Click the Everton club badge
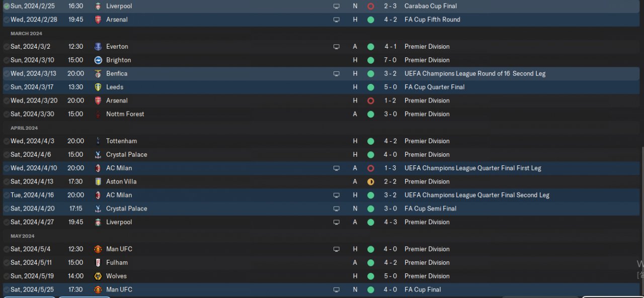 pyautogui.click(x=98, y=47)
